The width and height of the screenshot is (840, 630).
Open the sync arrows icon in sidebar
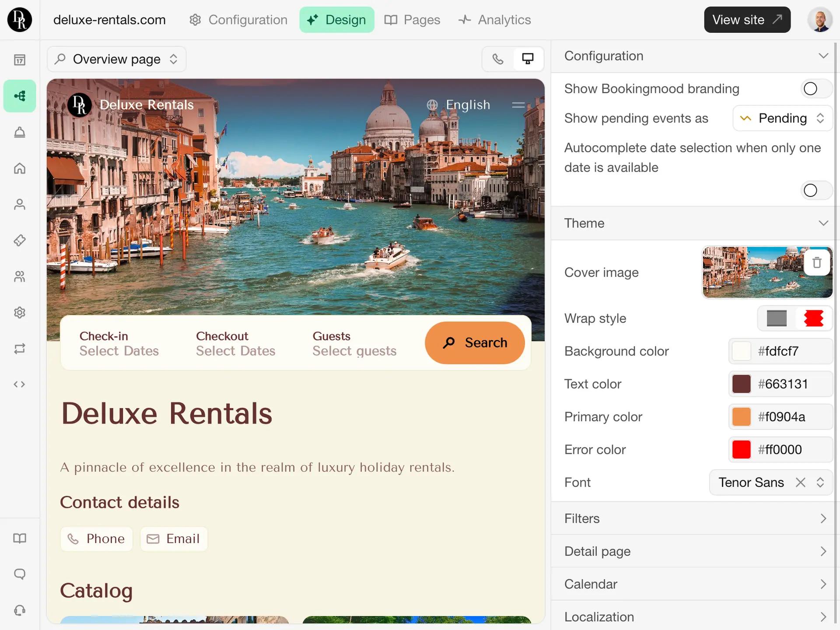pyautogui.click(x=20, y=349)
